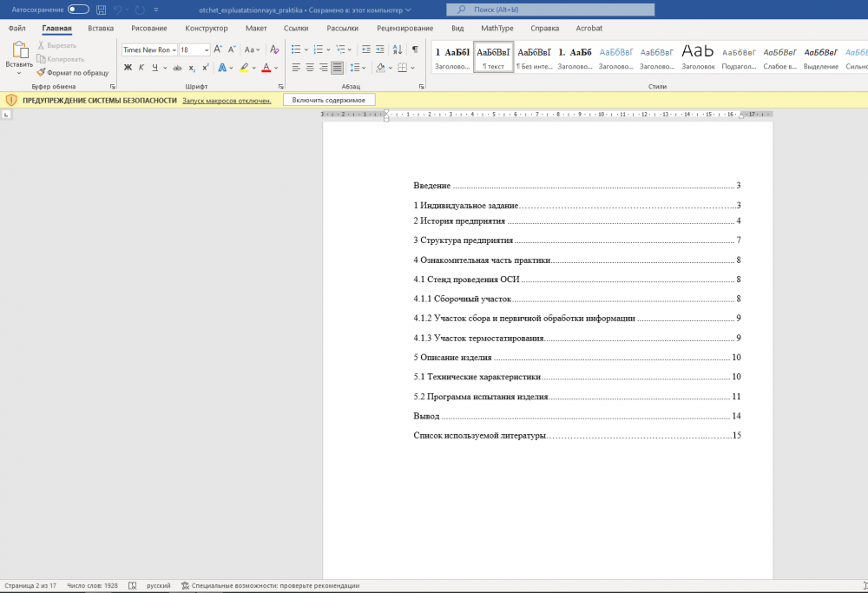Click the Включить содержимое button
This screenshot has height=593, width=868.
(x=329, y=101)
